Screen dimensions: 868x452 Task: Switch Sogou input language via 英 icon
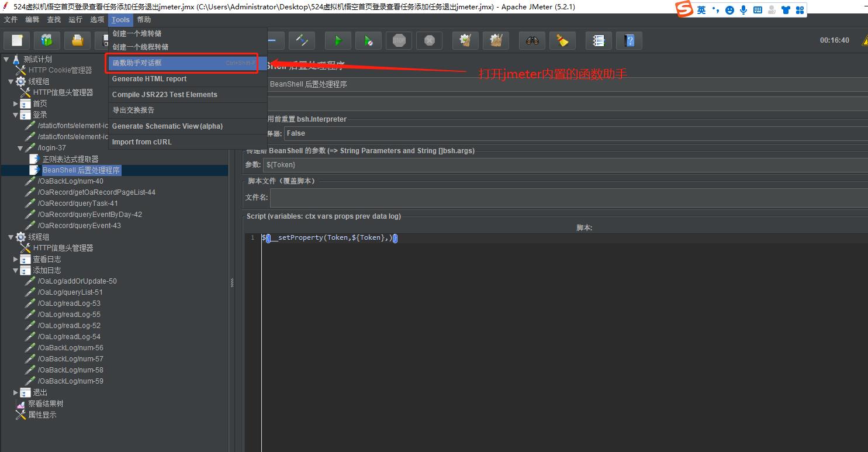701,10
